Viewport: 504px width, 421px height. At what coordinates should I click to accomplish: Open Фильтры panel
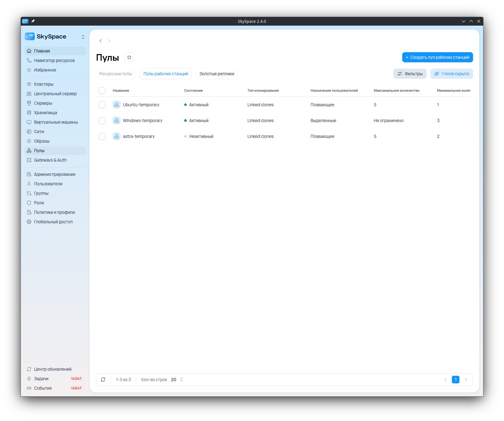(x=410, y=74)
